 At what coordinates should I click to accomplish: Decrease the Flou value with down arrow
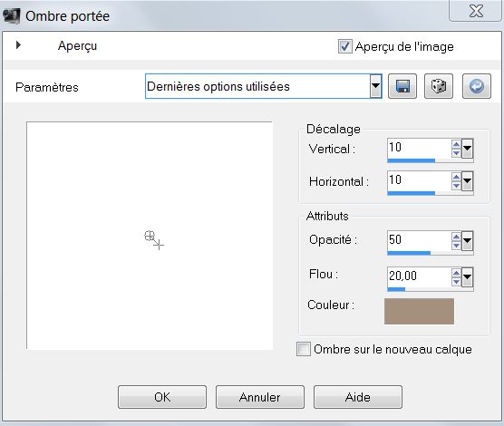pyautogui.click(x=456, y=282)
